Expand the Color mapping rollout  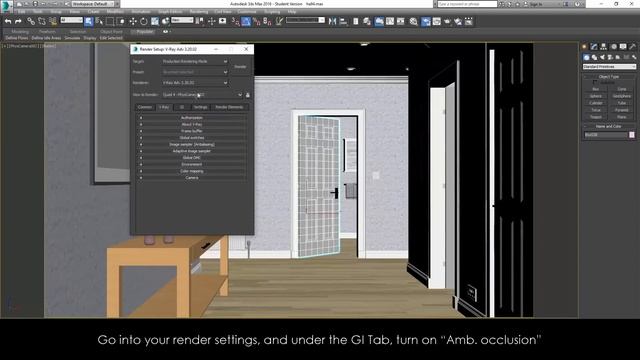click(x=191, y=171)
